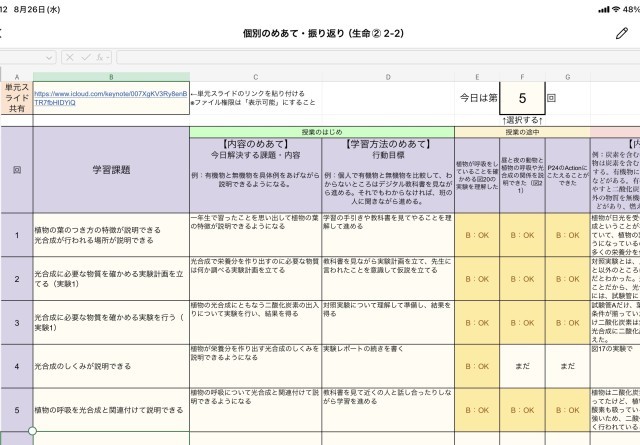
Task: Open the fx insert function button
Action: coord(102,58)
